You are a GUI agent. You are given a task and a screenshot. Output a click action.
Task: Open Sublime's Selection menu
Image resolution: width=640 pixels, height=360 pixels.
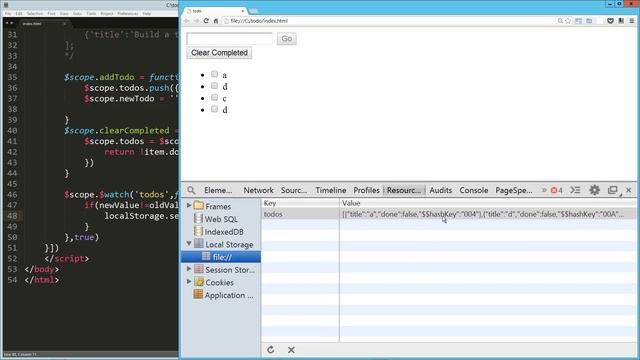pos(35,13)
